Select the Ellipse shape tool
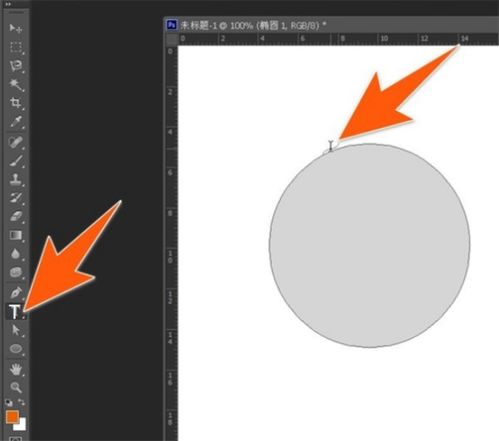Image resolution: width=499 pixels, height=441 pixels. tap(16, 349)
